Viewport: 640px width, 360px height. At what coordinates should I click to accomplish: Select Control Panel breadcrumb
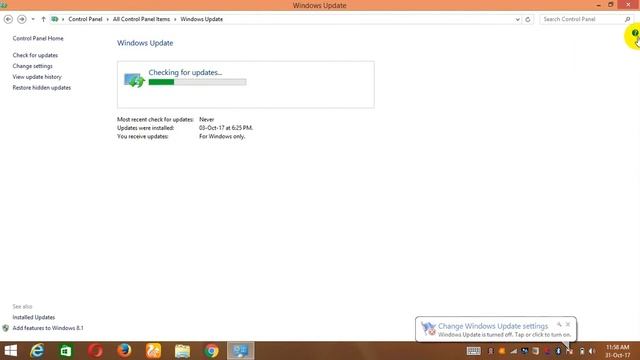point(85,19)
